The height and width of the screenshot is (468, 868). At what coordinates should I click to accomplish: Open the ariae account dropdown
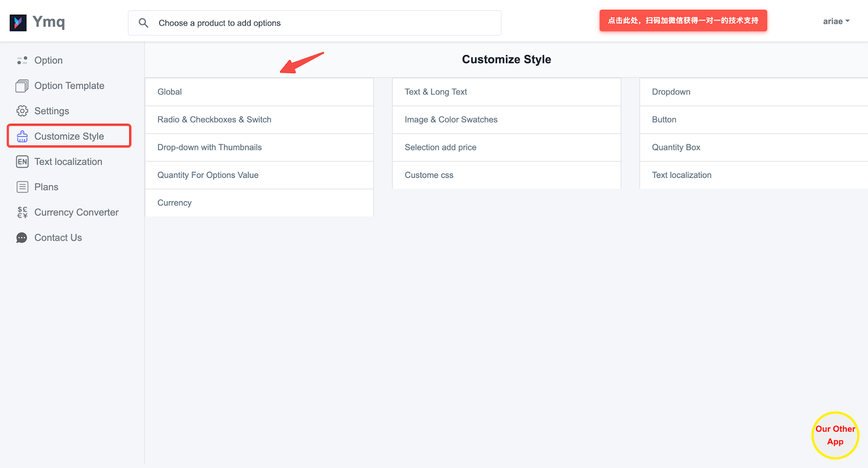pos(835,21)
